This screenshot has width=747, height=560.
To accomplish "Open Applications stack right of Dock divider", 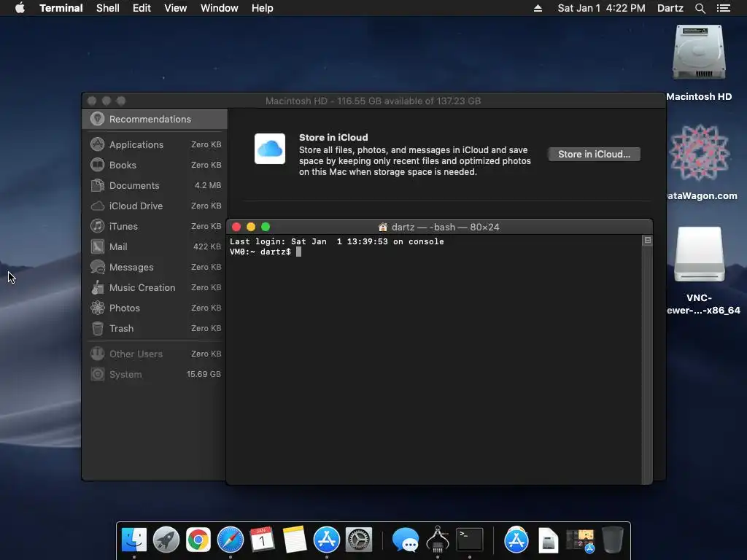I will tap(516, 540).
